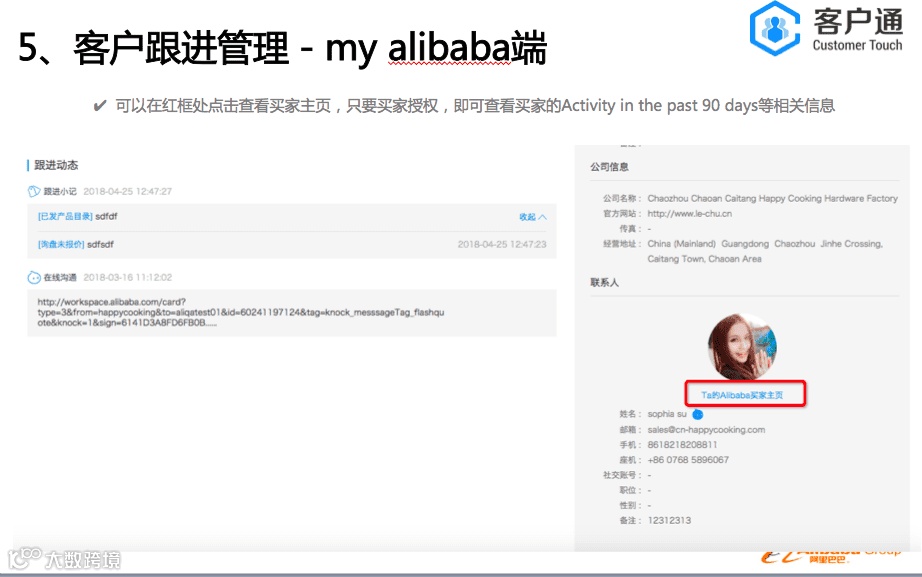
Task: Select mobile number 8618218208811
Action: tap(682, 445)
